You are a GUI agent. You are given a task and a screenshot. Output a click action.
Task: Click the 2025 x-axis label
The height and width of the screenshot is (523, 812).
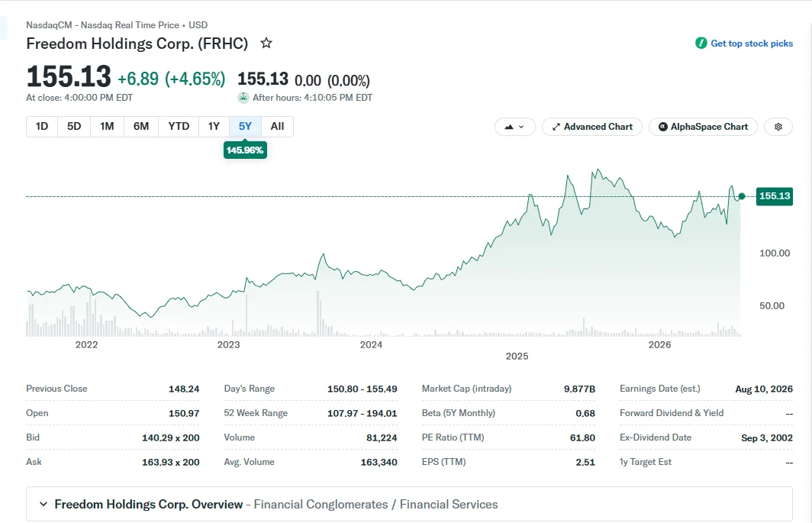click(x=517, y=356)
